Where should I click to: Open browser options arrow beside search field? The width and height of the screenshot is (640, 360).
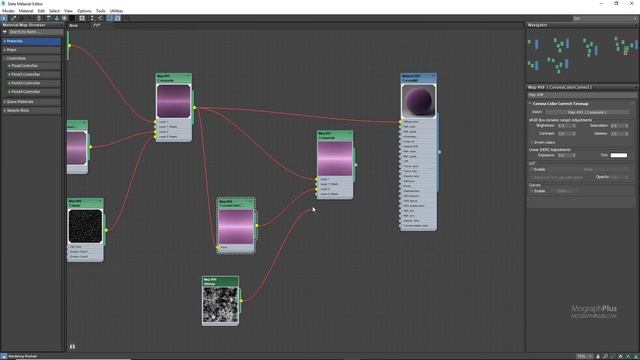coord(5,32)
